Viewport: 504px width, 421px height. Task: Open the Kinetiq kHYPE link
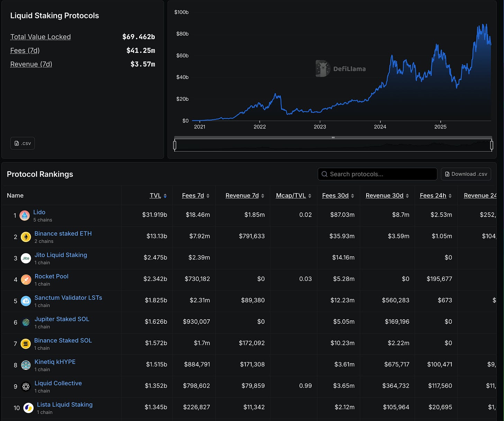(x=55, y=362)
